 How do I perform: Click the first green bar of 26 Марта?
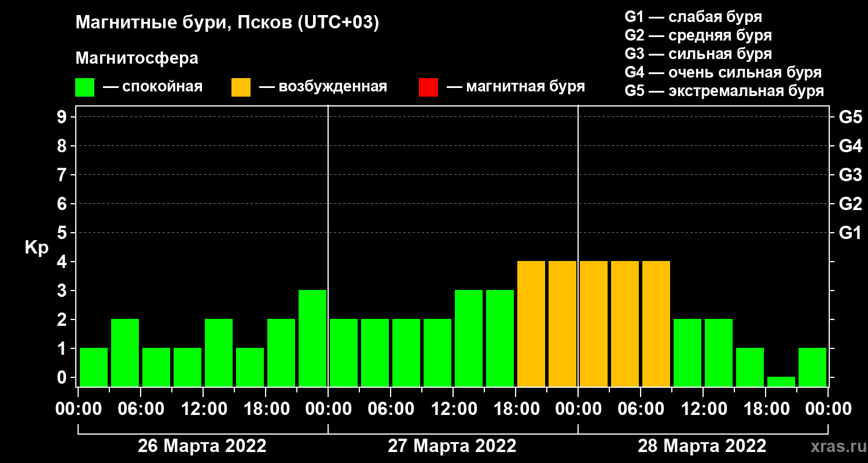click(94, 367)
